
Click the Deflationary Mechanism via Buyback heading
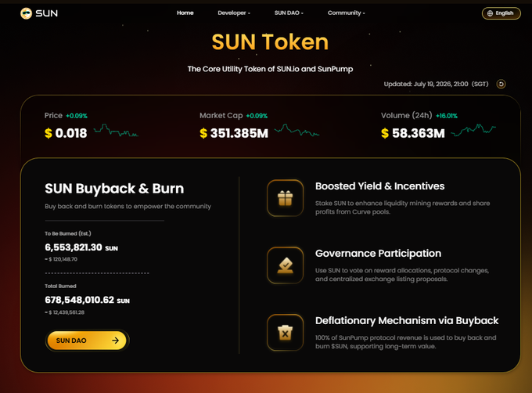click(x=407, y=321)
